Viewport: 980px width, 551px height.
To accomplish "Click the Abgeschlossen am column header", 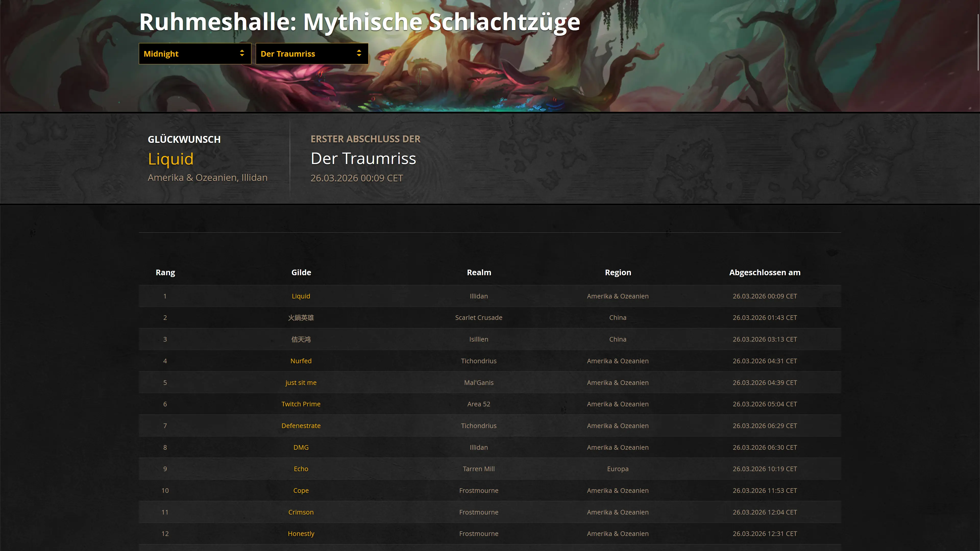I will 764,272.
